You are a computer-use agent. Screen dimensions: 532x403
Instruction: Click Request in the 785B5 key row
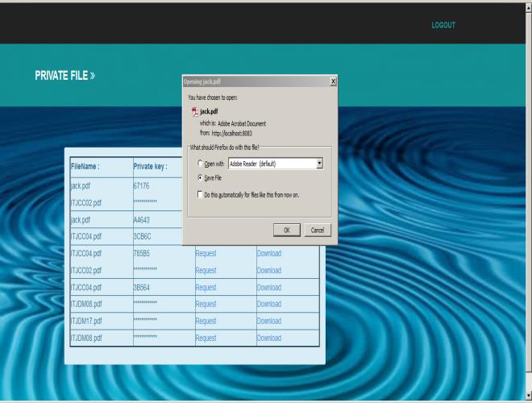[x=206, y=253]
